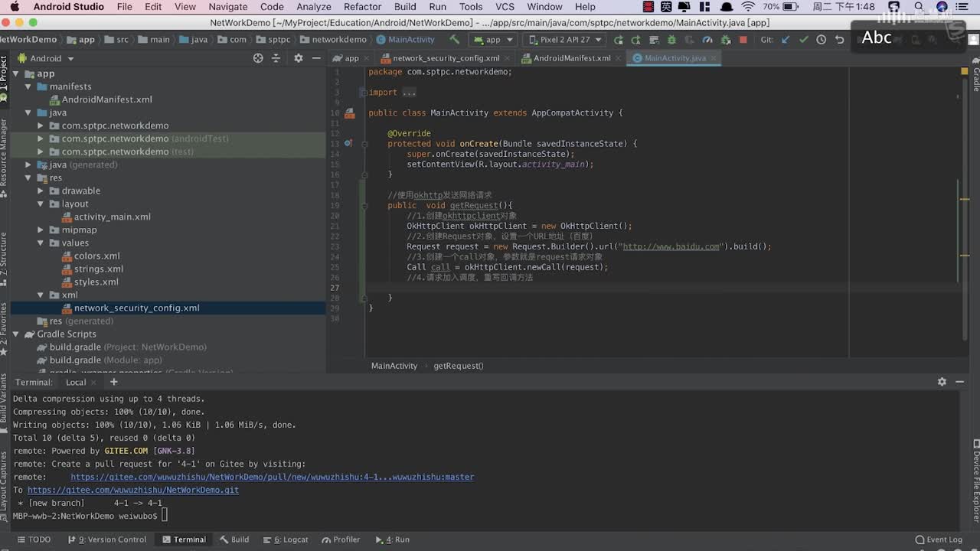980x551 pixels.
Task: Open the app run configuration dropdown
Action: (493, 39)
